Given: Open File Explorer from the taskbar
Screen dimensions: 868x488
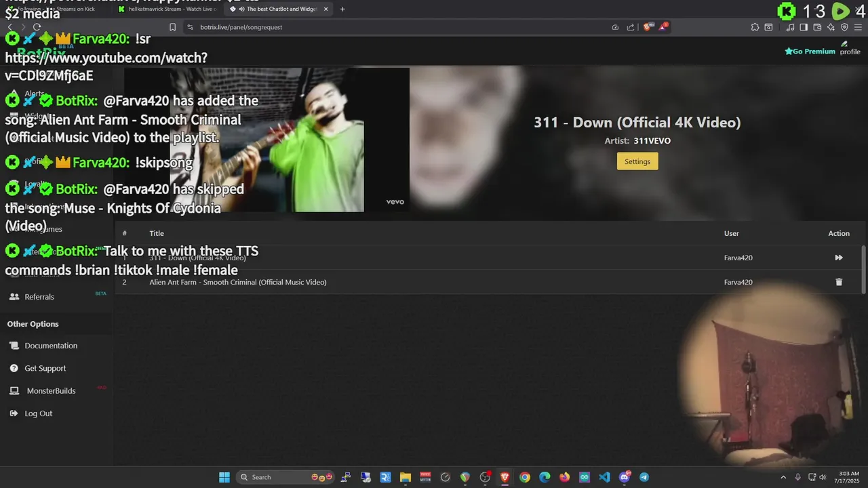Looking at the screenshot, I should click(x=406, y=477).
